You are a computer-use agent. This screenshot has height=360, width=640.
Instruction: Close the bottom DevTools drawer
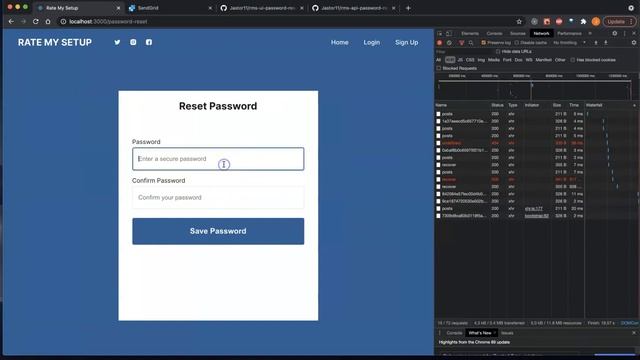pyautogui.click(x=634, y=333)
